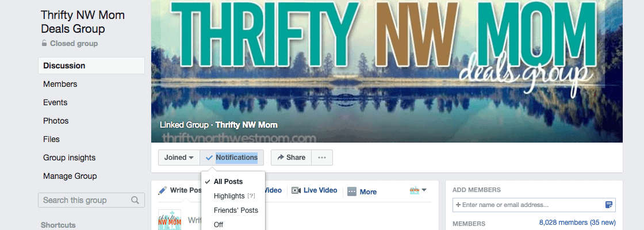This screenshot has width=644, height=230.
Task: Click the Live Video camera icon
Action: pos(296,190)
